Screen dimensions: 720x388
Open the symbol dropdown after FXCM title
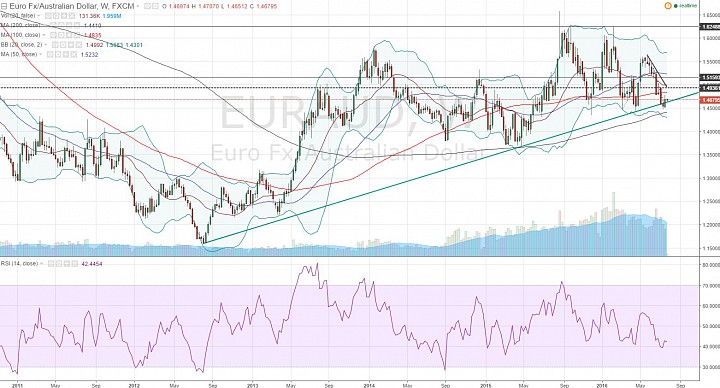click(x=138, y=6)
